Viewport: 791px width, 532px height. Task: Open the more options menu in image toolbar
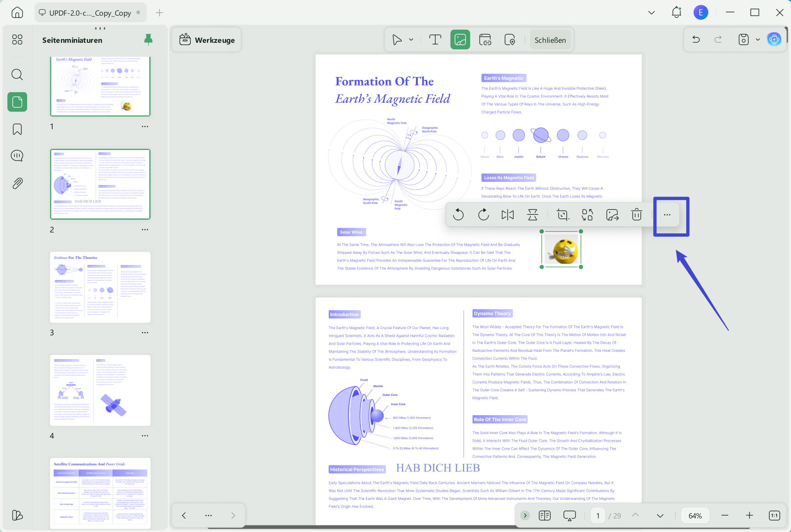[x=667, y=214]
